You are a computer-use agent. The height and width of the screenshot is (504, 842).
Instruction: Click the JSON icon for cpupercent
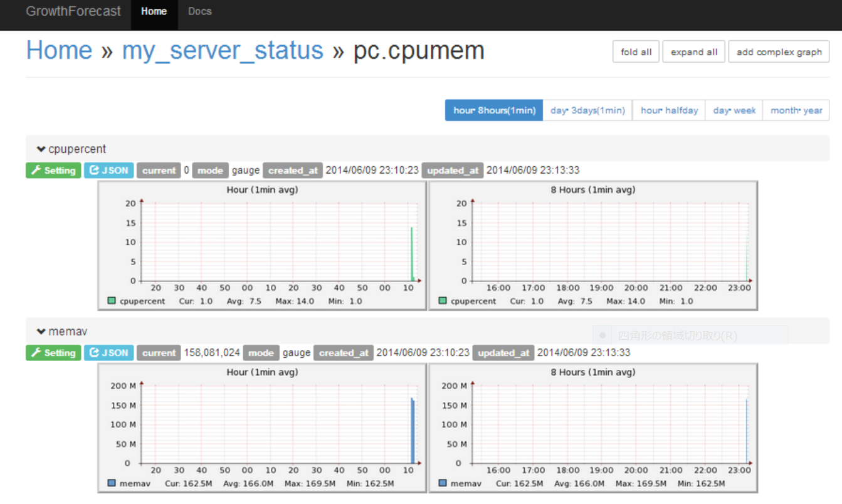pos(108,170)
